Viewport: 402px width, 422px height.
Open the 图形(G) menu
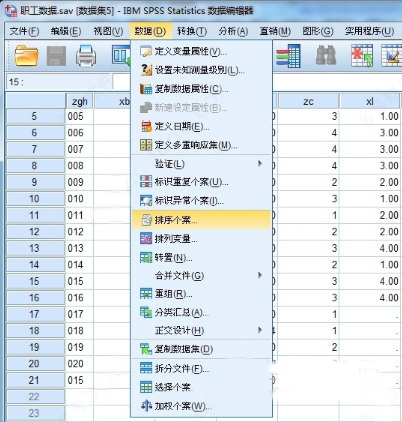pos(317,31)
